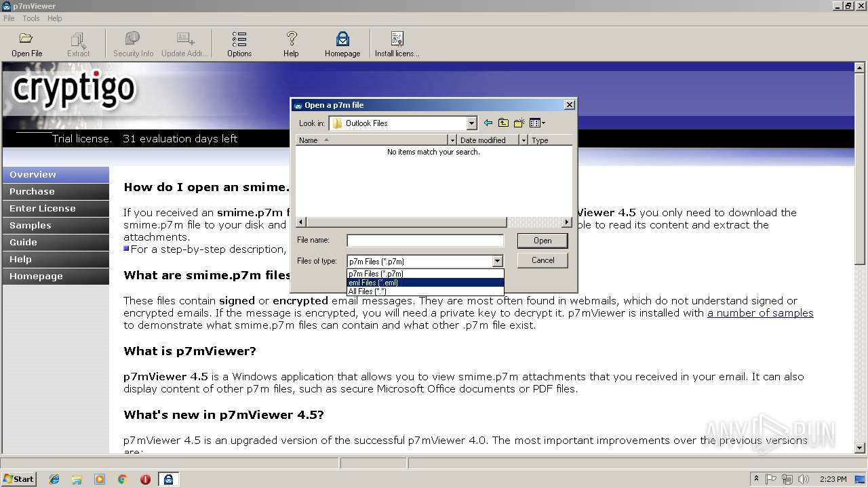Sort by the Date modified column
Screen dimensions: 868x488
[488, 140]
